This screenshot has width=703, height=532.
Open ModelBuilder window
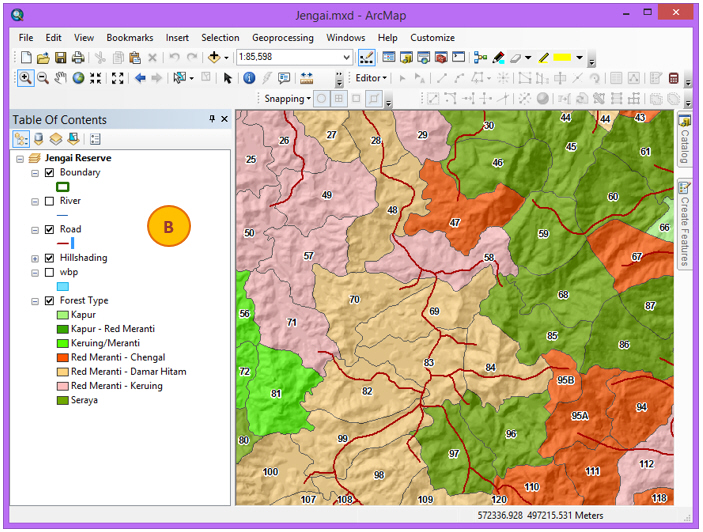coord(480,57)
